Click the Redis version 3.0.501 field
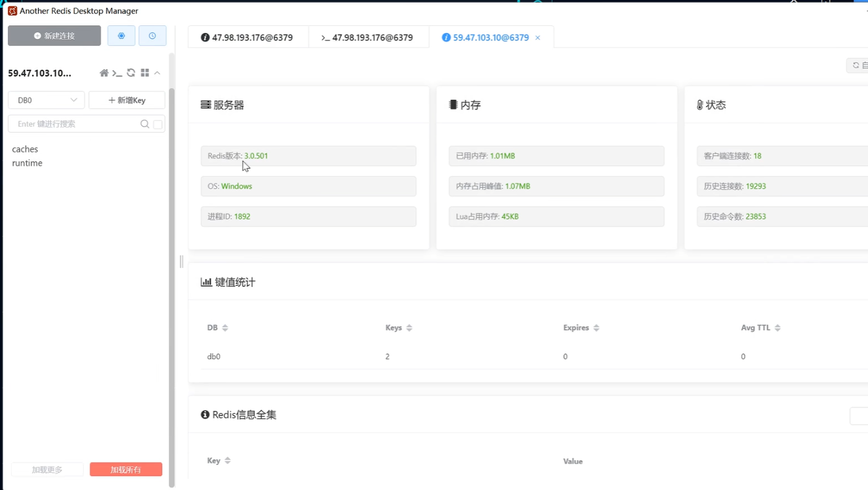The image size is (868, 490). tap(308, 156)
